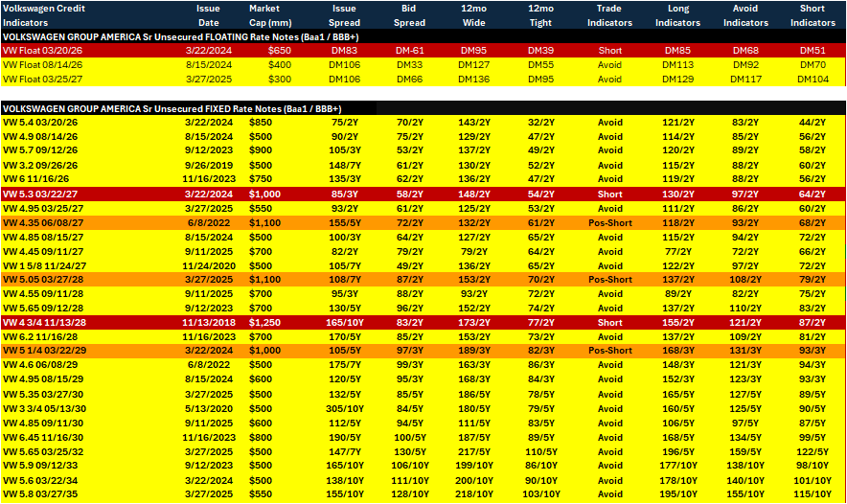Image resolution: width=847 pixels, height=504 pixels.
Task: Click the Market Cap (mm) column header
Action: [x=270, y=15]
